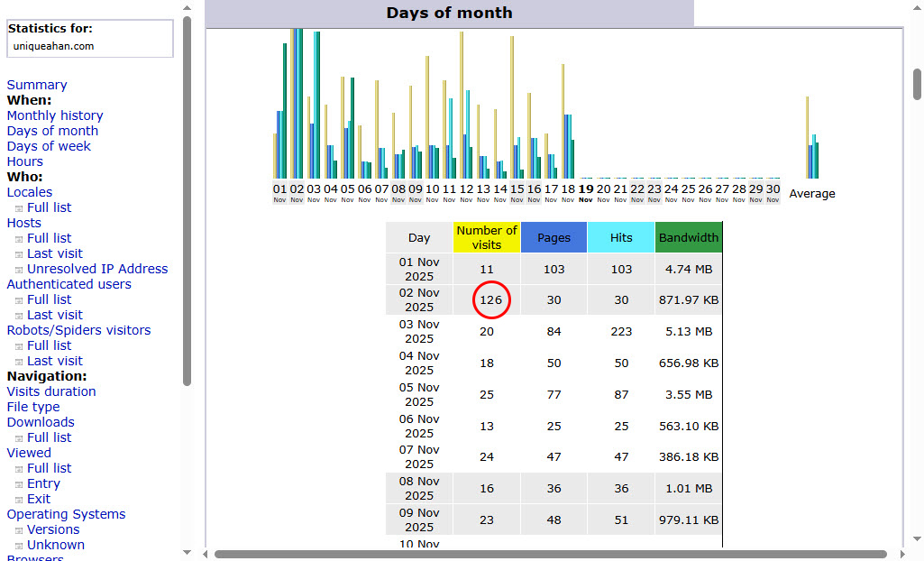Click the bullet icon beside Exit link
924x561 pixels.
(x=19, y=500)
